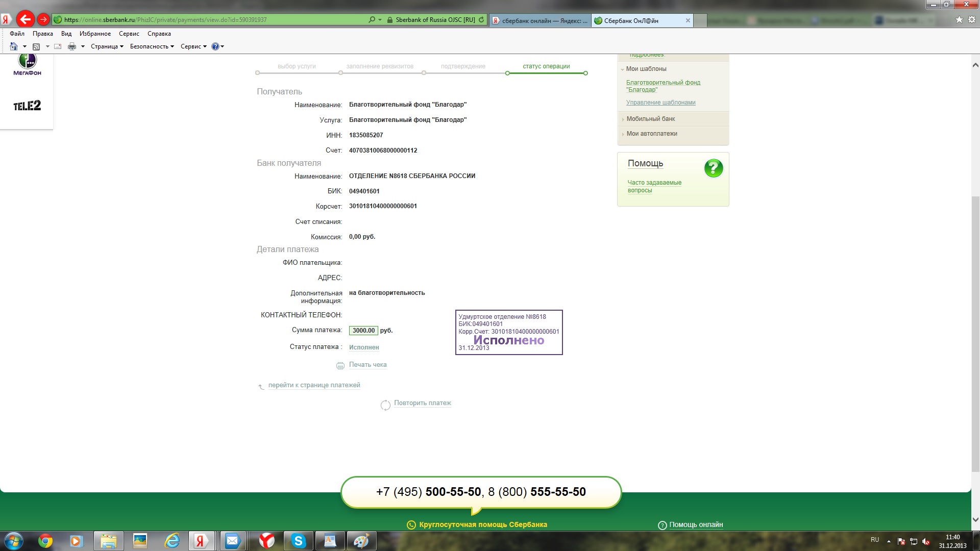The image size is (980, 551).
Task: Open the Windows Start menu
Action: click(14, 541)
